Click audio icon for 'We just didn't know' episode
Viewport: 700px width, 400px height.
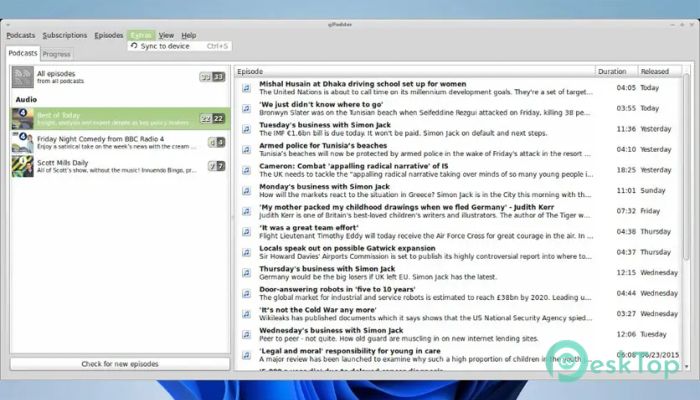[x=246, y=108]
